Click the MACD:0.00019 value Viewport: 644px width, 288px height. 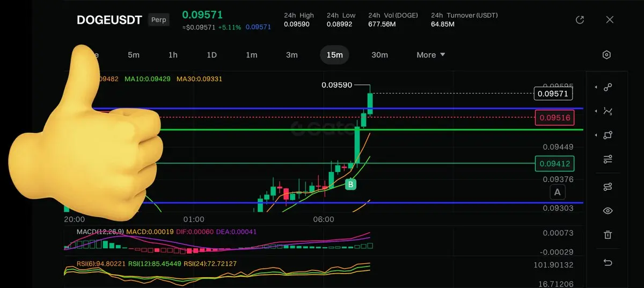click(151, 232)
